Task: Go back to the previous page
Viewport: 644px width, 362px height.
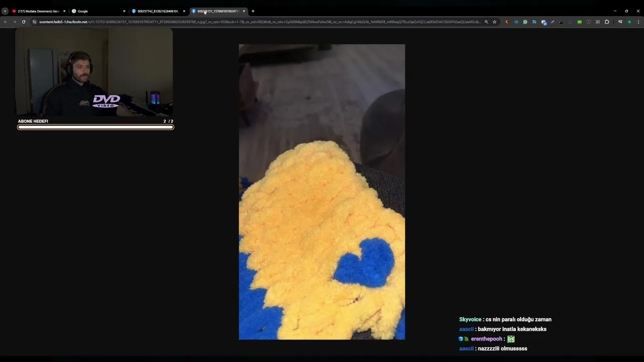Action: pyautogui.click(x=6, y=22)
